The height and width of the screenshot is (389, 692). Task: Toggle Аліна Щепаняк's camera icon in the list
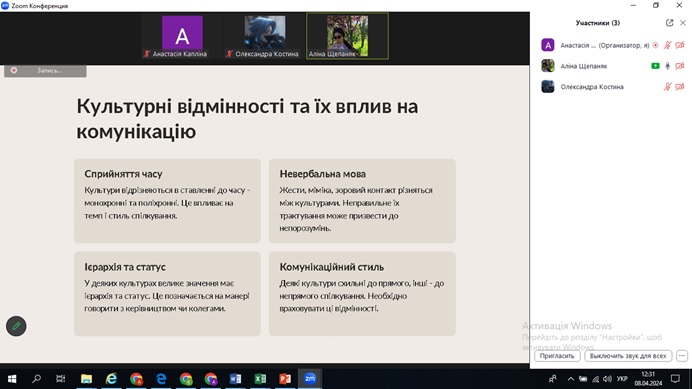(680, 66)
